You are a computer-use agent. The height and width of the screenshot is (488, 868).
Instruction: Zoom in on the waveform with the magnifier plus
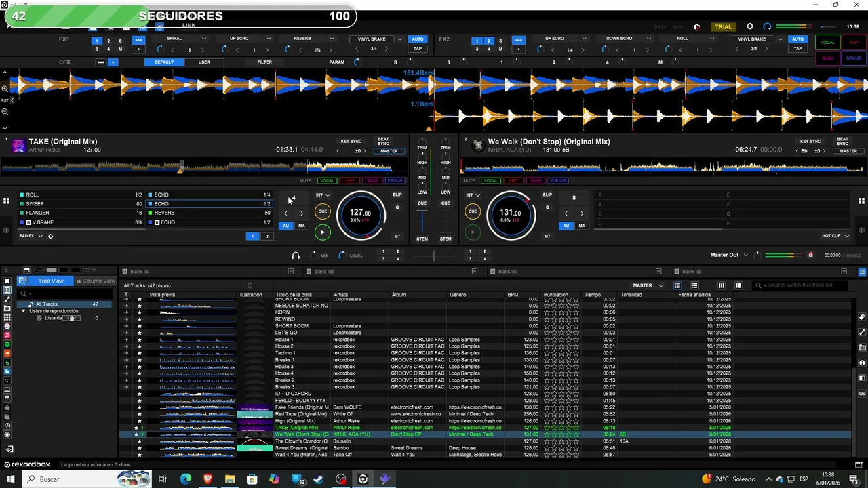tap(5, 88)
